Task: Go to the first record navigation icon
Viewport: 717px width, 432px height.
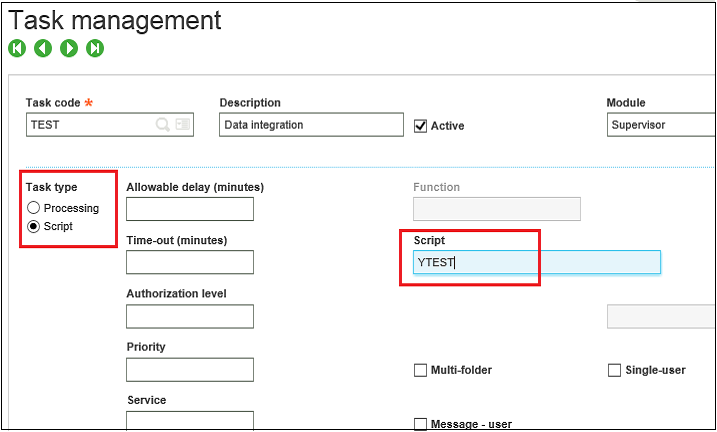Action: (x=17, y=48)
